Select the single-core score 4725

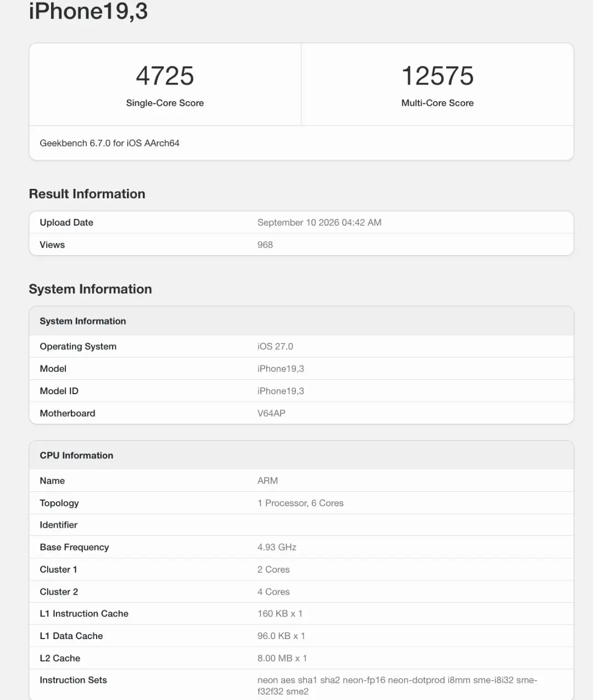coord(165,76)
